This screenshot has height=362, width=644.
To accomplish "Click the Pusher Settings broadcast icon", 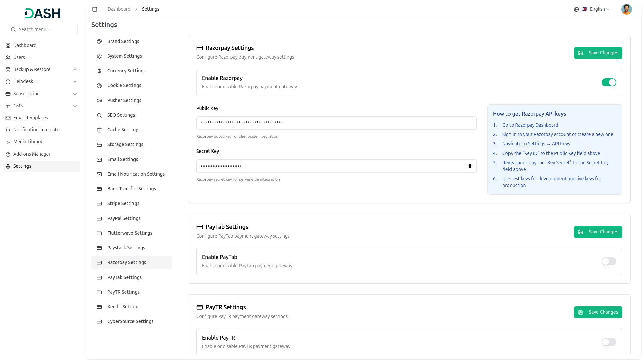I will [x=99, y=101].
